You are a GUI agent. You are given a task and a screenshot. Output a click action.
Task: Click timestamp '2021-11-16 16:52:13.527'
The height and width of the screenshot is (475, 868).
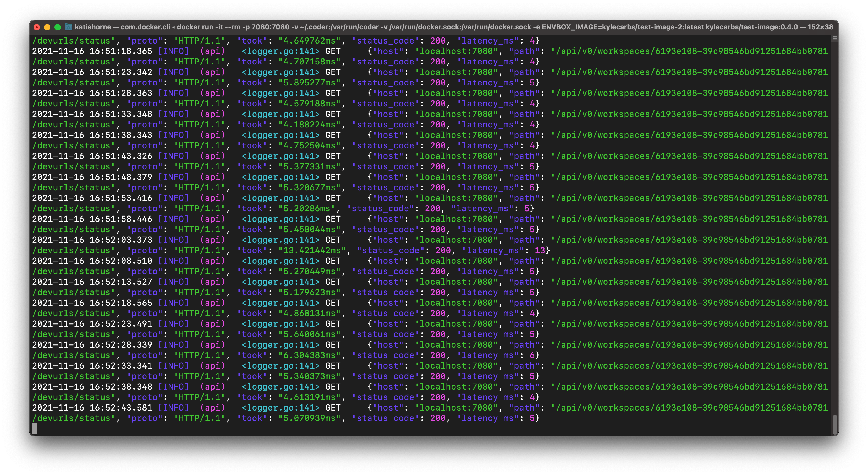(92, 282)
